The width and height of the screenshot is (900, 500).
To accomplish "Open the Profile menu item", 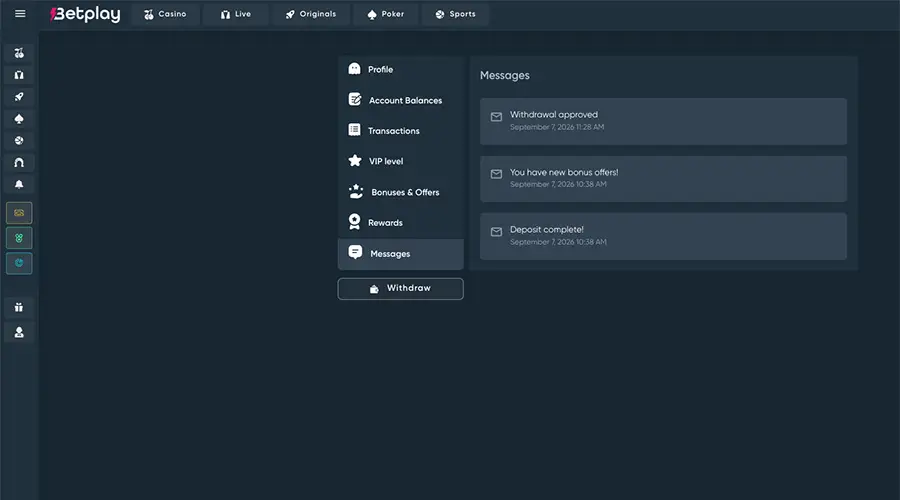I will click(x=401, y=69).
